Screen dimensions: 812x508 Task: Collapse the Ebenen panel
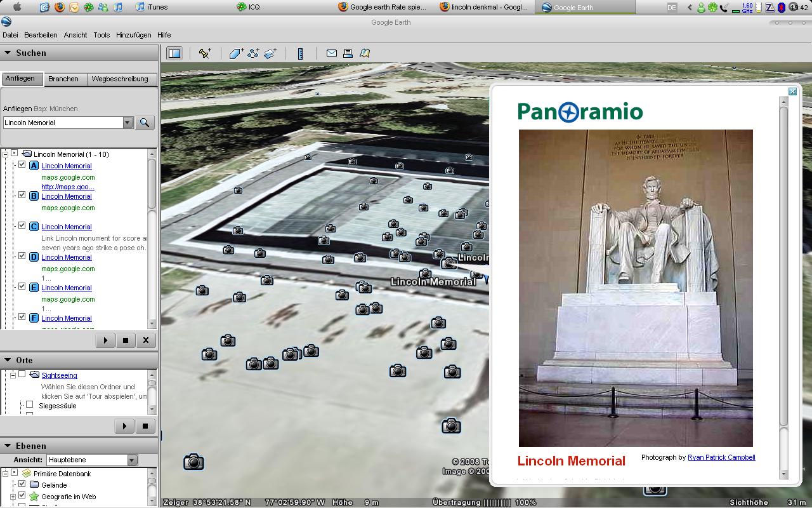pos(8,446)
